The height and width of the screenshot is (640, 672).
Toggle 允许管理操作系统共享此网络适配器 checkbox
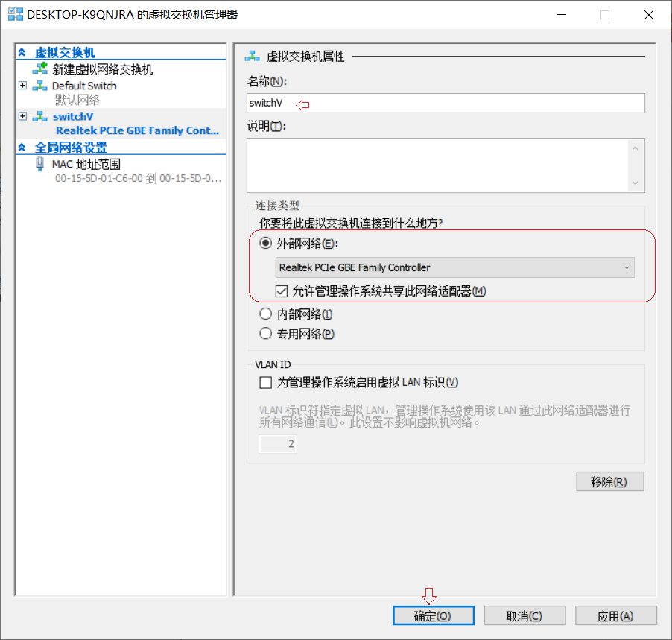tap(282, 291)
